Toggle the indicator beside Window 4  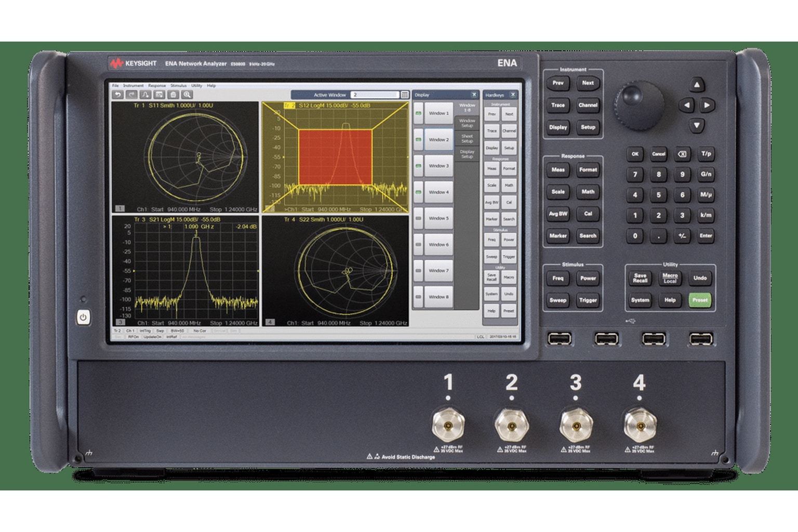tap(418, 192)
